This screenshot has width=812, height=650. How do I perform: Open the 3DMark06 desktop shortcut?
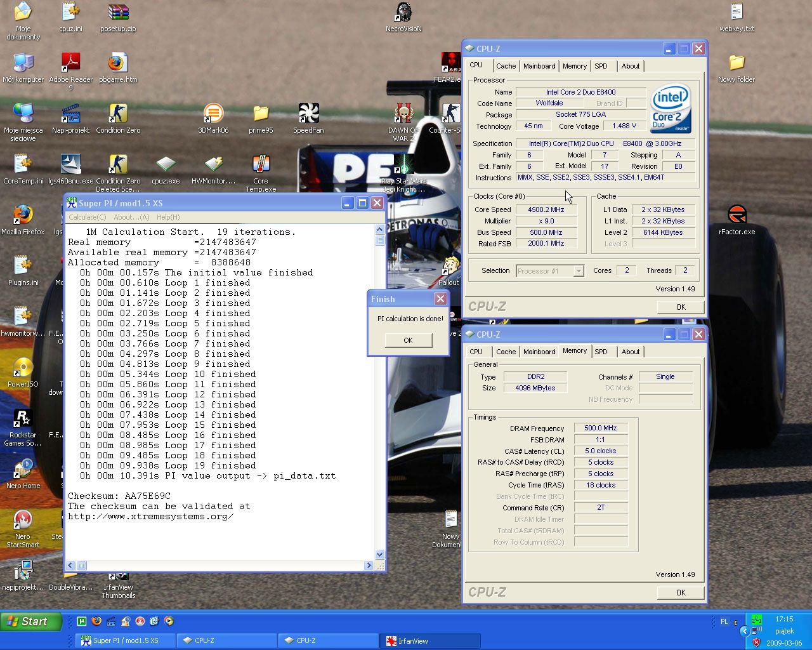pyautogui.click(x=213, y=114)
